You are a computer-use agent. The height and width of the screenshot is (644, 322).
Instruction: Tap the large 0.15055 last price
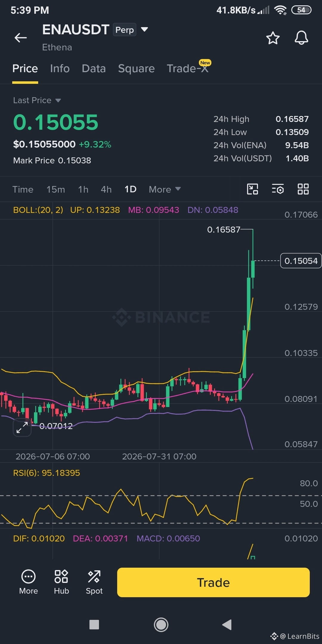(56, 122)
